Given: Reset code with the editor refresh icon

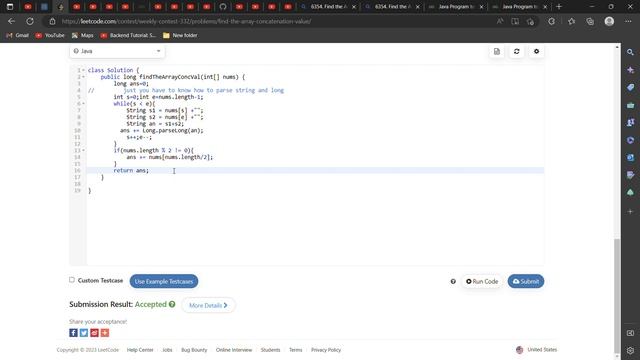Looking at the screenshot, I should pos(516,51).
